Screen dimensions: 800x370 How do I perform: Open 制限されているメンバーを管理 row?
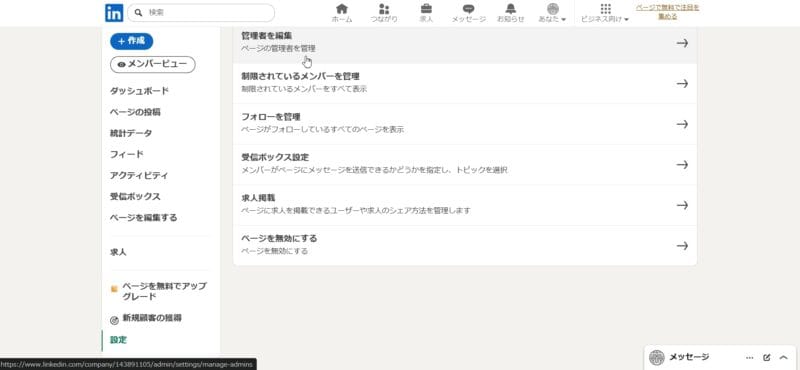pyautogui.click(x=465, y=83)
